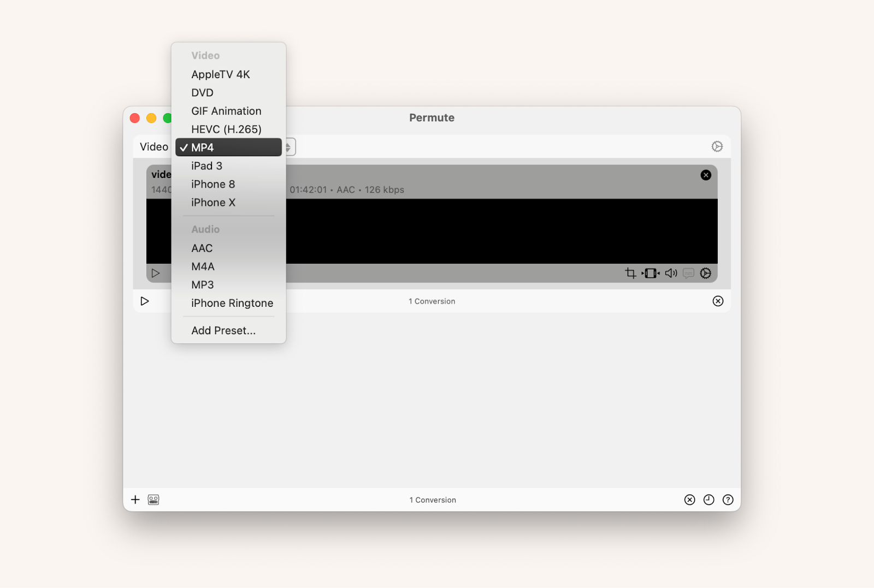The width and height of the screenshot is (874, 588).
Task: Play the video item preview
Action: (x=156, y=273)
